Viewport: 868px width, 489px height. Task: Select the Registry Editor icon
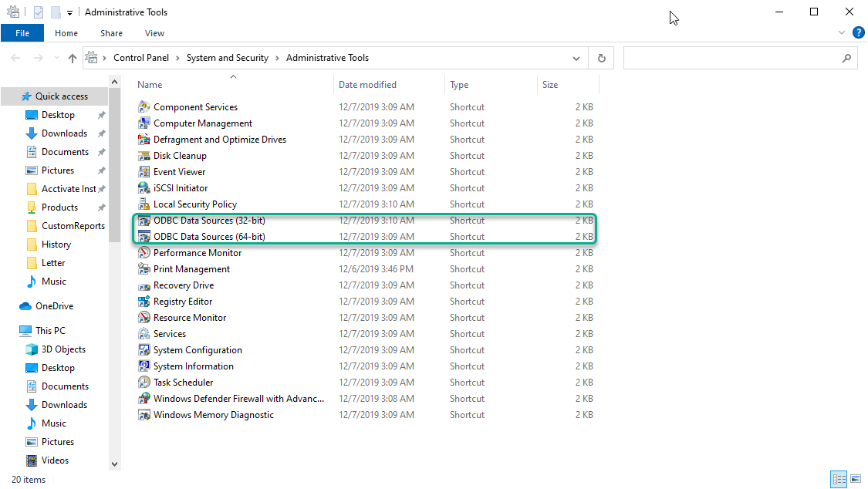(x=144, y=301)
